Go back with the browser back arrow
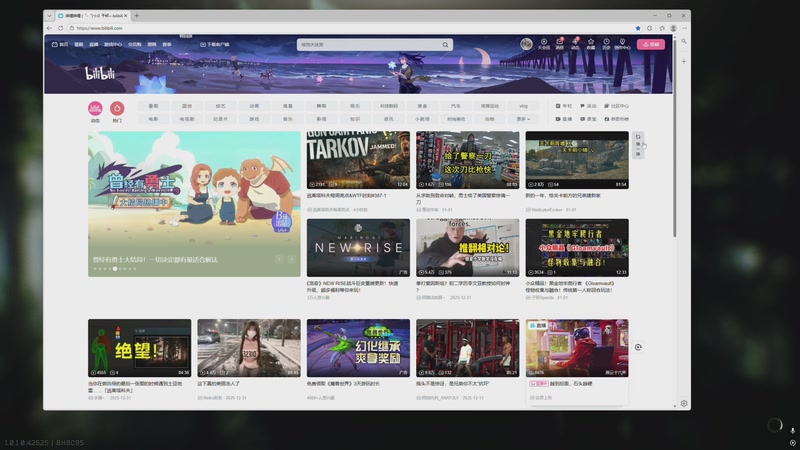This screenshot has height=450, width=800. pos(49,28)
